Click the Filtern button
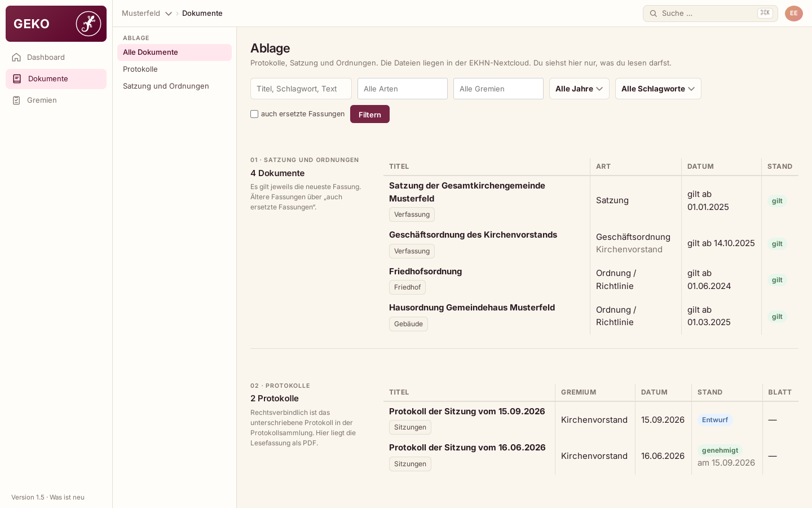The image size is (812, 508). (x=370, y=114)
